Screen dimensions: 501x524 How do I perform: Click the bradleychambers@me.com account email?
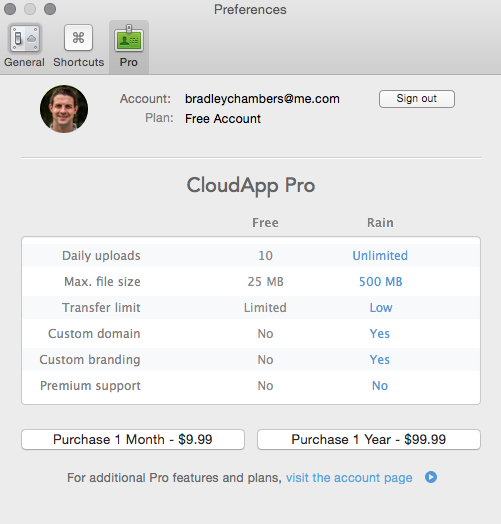[x=262, y=99]
